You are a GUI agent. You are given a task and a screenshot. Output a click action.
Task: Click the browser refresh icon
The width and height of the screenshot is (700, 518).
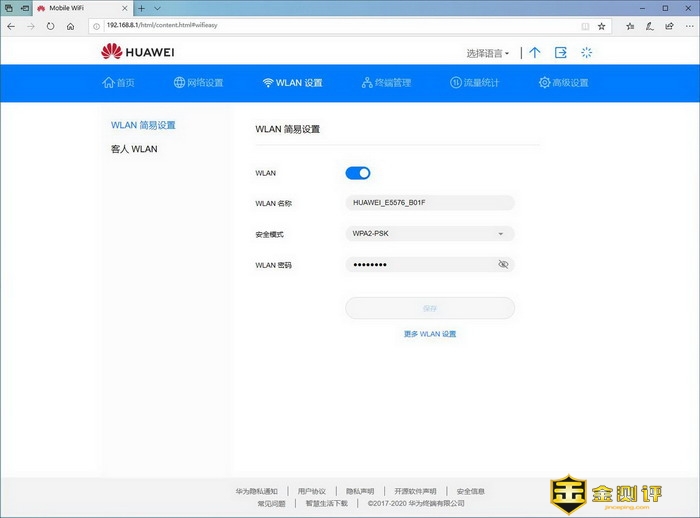click(50, 26)
